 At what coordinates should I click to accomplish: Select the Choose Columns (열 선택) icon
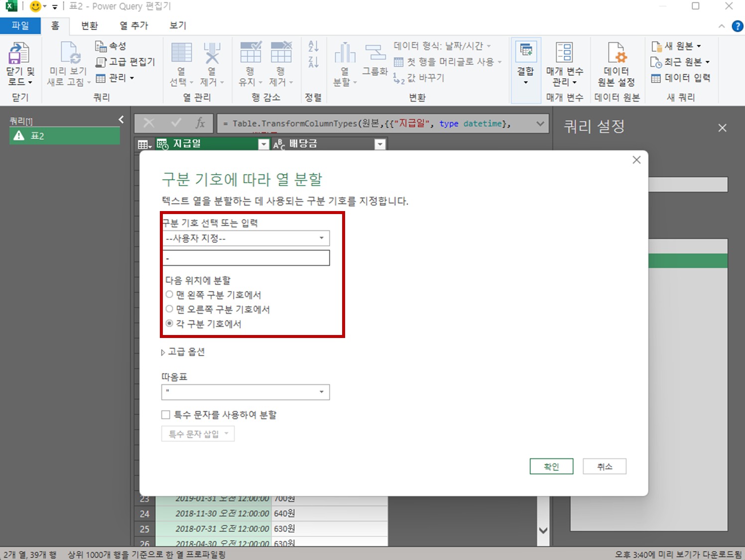pos(180,62)
